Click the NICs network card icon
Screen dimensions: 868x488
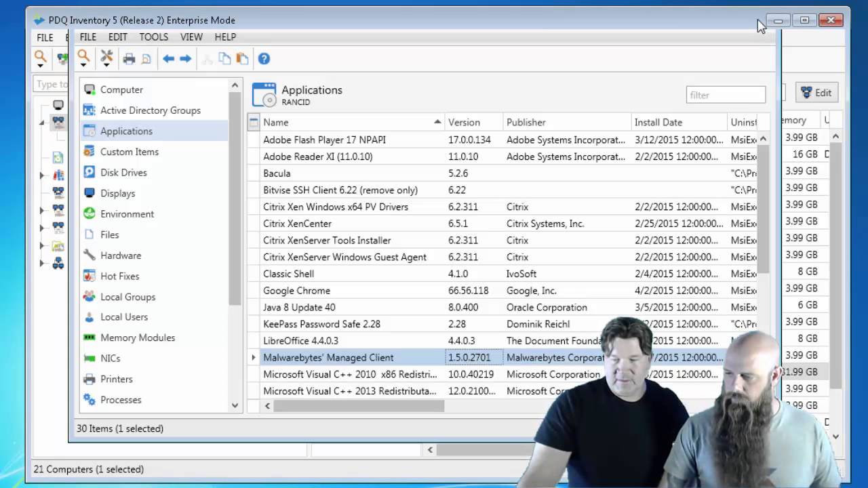pyautogui.click(x=89, y=358)
